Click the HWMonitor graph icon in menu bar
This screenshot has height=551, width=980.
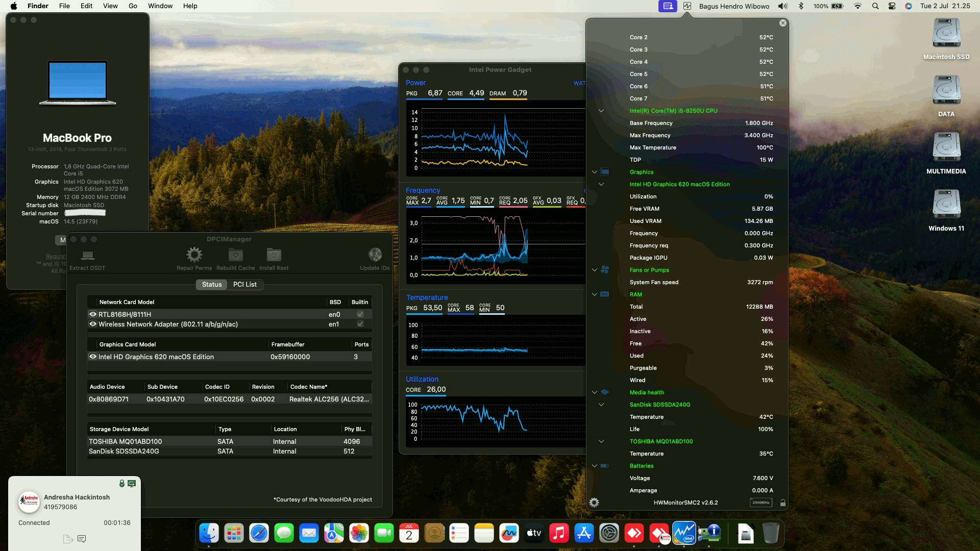(687, 6)
